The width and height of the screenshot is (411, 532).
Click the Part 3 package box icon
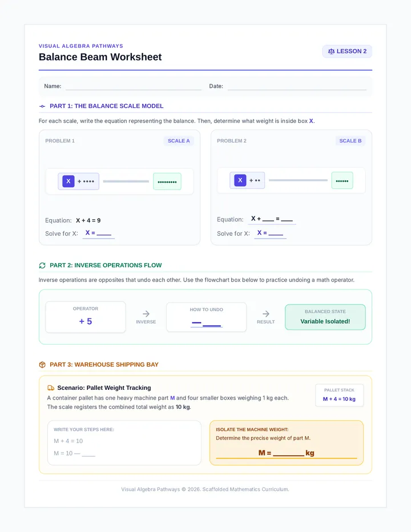pyautogui.click(x=42, y=365)
